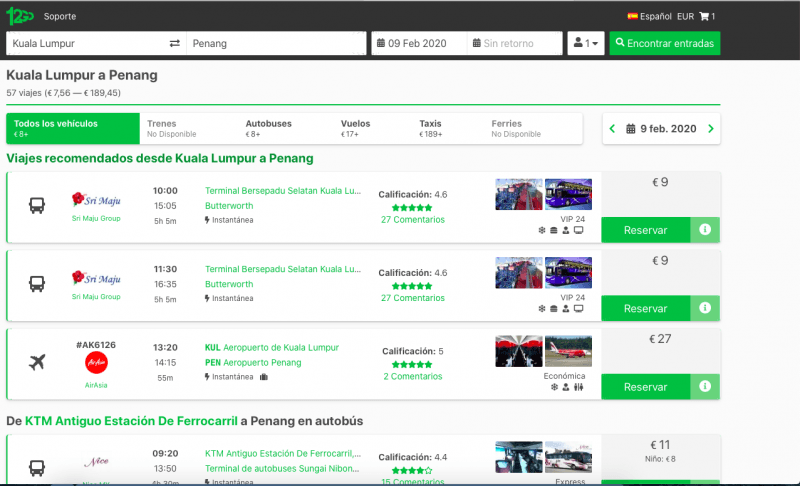Go to next date arrow

[711, 129]
